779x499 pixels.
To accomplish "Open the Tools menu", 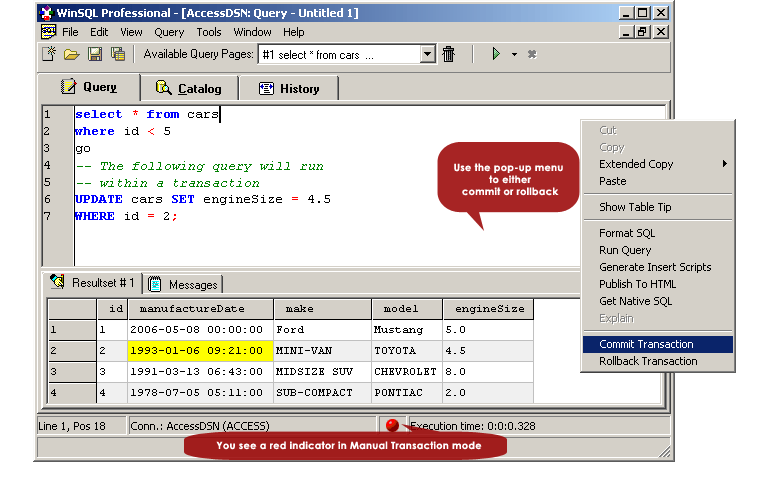I will (x=209, y=32).
